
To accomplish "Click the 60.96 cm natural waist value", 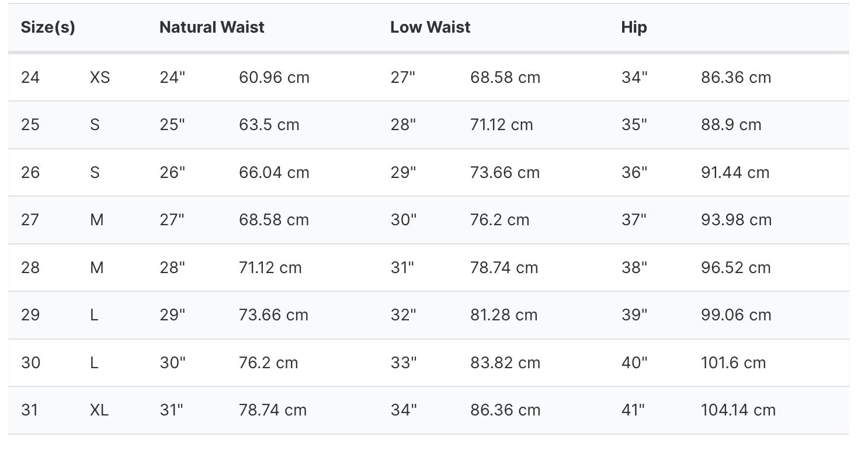I will click(x=274, y=77).
